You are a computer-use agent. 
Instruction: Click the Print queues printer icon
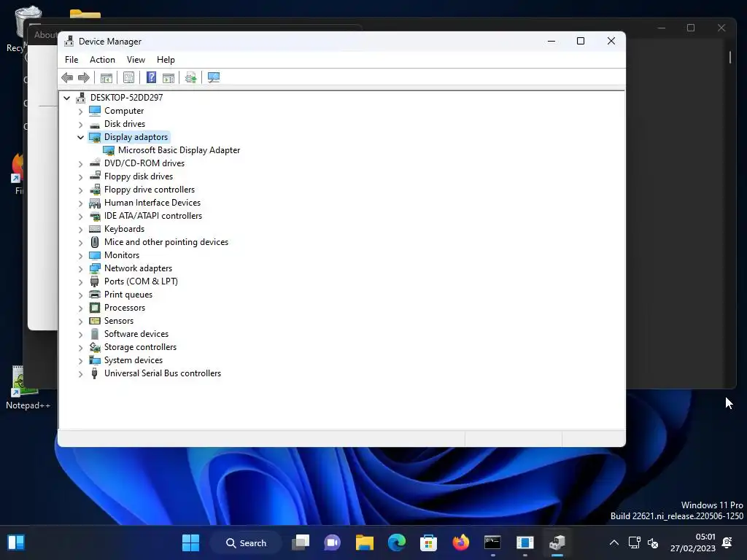(x=95, y=295)
